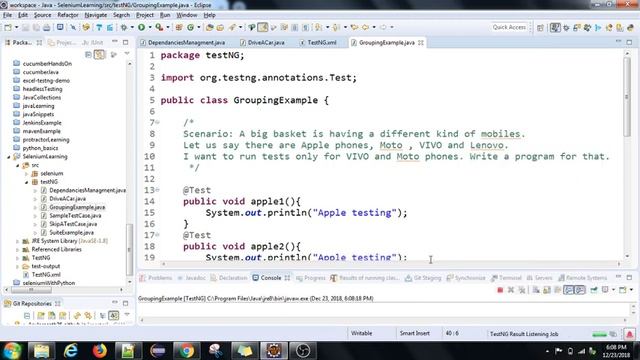Screen dimensions: 640x360
Task: Collapse the testNG package node
Action: tap(27, 182)
